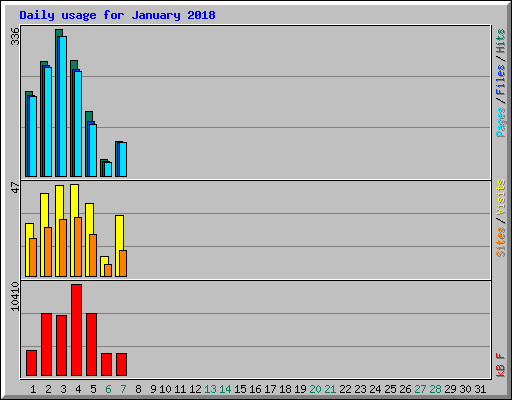Screen dimensions: 512x400
Task: Click the green "Hits" legend label
Action: click(x=501, y=41)
